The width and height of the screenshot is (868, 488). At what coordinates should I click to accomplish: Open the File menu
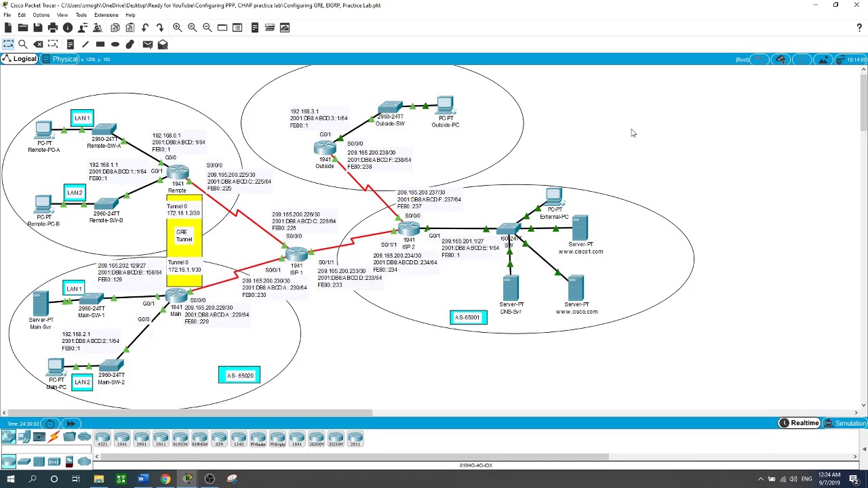click(x=7, y=15)
